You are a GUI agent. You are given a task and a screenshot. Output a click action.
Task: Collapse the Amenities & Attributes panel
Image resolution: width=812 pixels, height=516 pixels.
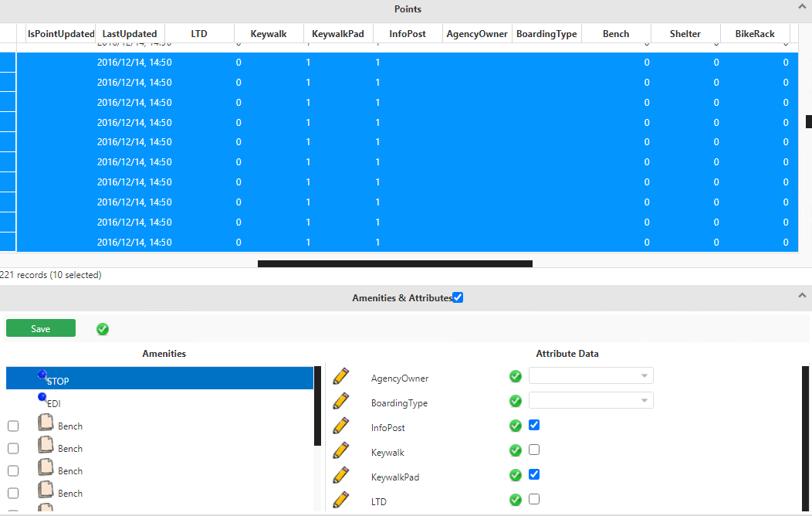pyautogui.click(x=803, y=295)
